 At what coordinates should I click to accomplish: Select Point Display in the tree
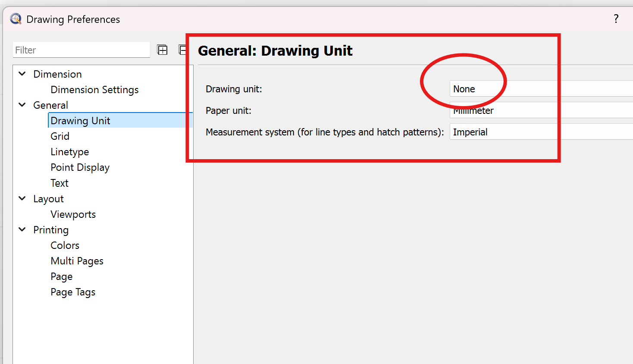coord(80,167)
